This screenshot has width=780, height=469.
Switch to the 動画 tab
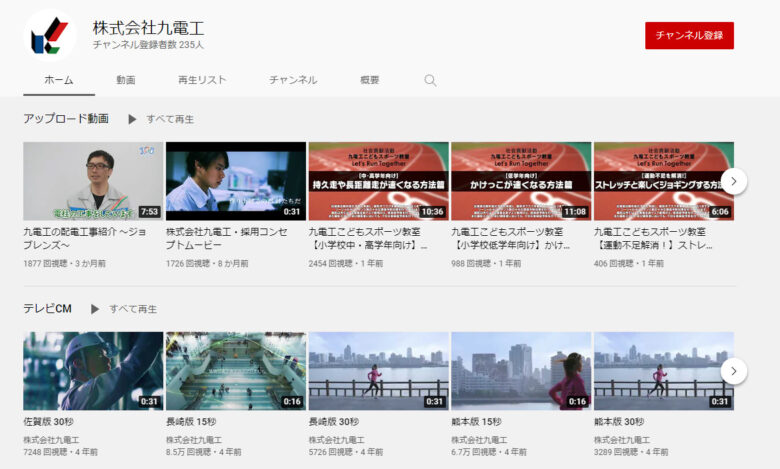click(x=126, y=80)
